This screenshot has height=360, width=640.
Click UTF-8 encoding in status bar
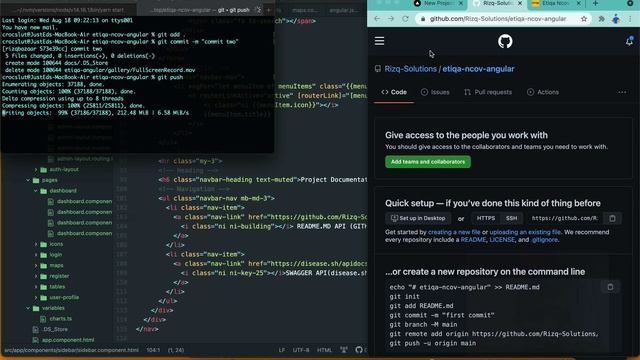click(301, 350)
